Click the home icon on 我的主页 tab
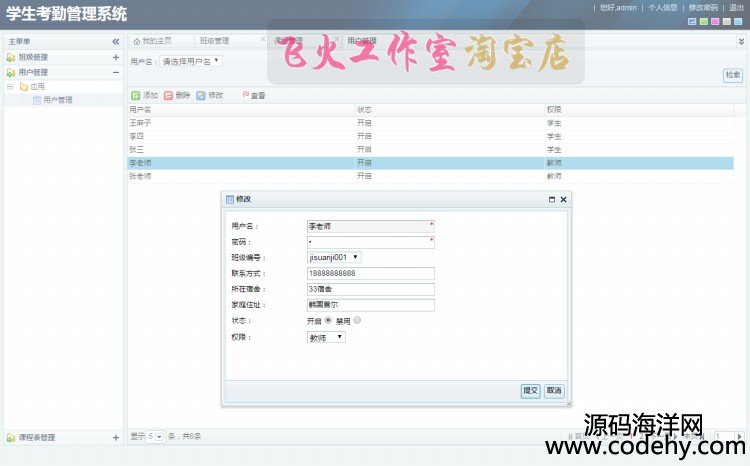Screen dimensions: 750x466 click(137, 42)
